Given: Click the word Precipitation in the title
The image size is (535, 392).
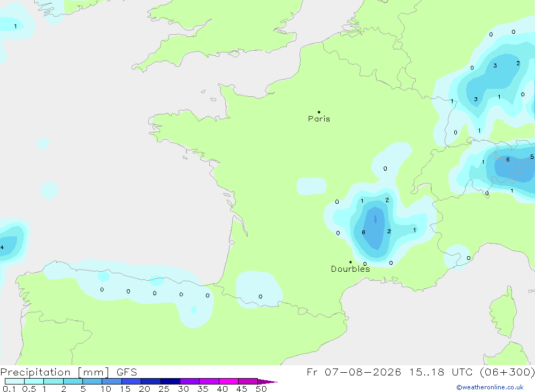Looking at the screenshot, I should 35,372.
